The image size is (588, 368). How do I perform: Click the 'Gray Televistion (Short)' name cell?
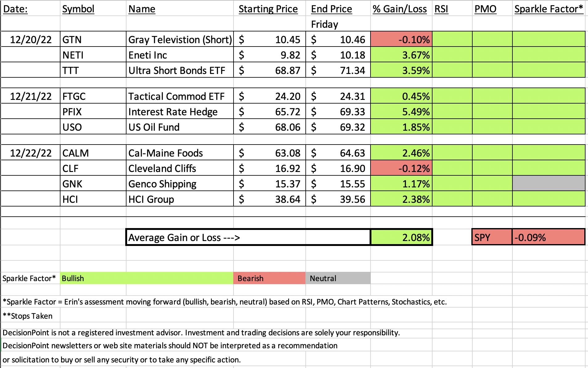tap(180, 39)
